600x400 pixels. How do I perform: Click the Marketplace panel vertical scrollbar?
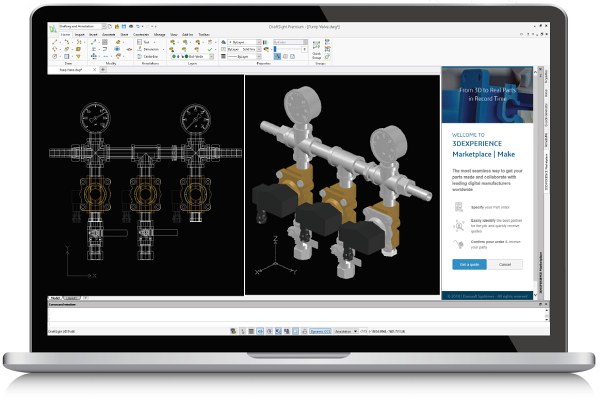coord(535,180)
